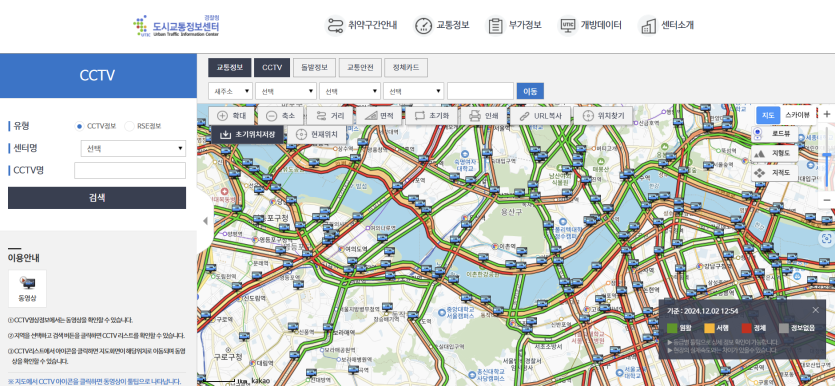Viewport: 835px width, 386px height.
Task: Select the CCTV정보 radio button
Action: click(79, 126)
